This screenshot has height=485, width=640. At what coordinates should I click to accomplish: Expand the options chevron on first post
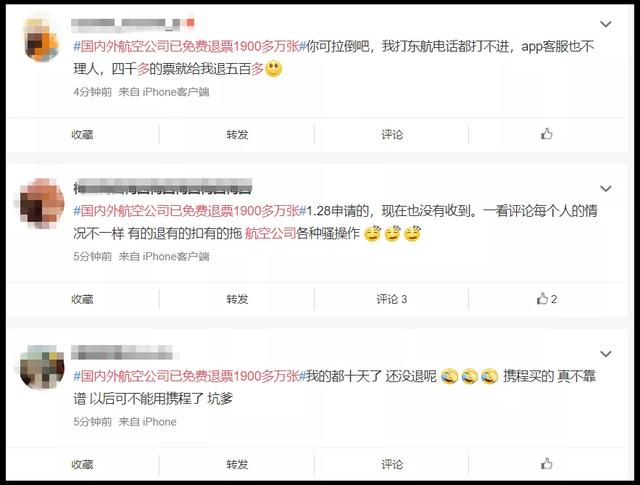(606, 24)
